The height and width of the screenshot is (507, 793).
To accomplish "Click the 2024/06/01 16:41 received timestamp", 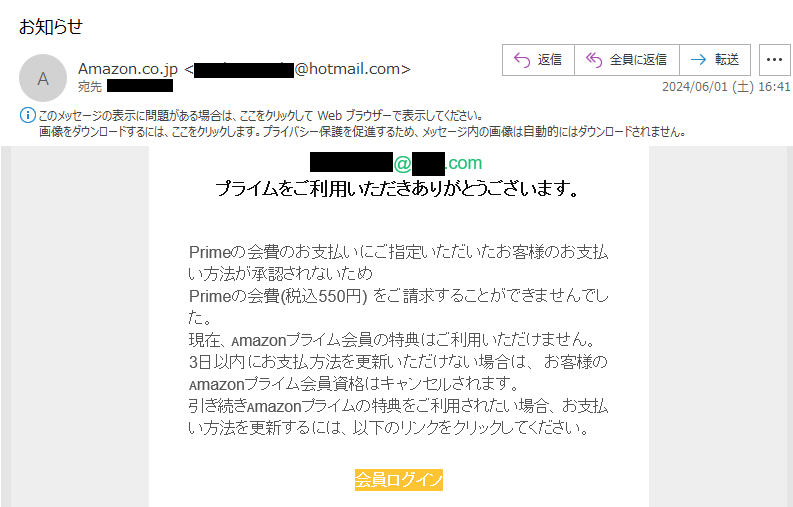I will (x=726, y=87).
